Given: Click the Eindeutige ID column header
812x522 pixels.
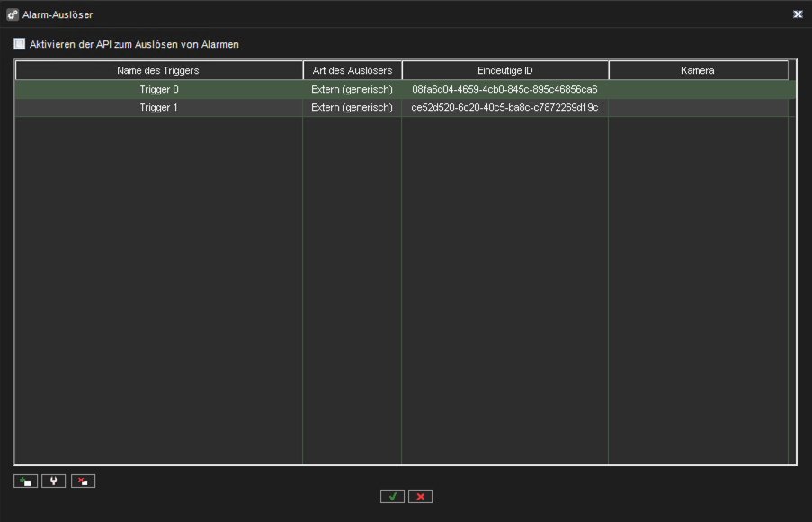Looking at the screenshot, I should [504, 69].
